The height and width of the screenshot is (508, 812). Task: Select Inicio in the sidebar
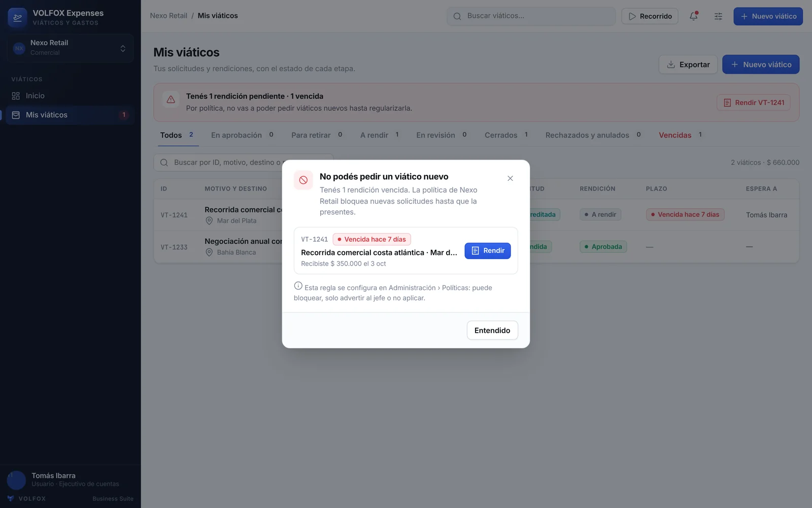pos(70,96)
